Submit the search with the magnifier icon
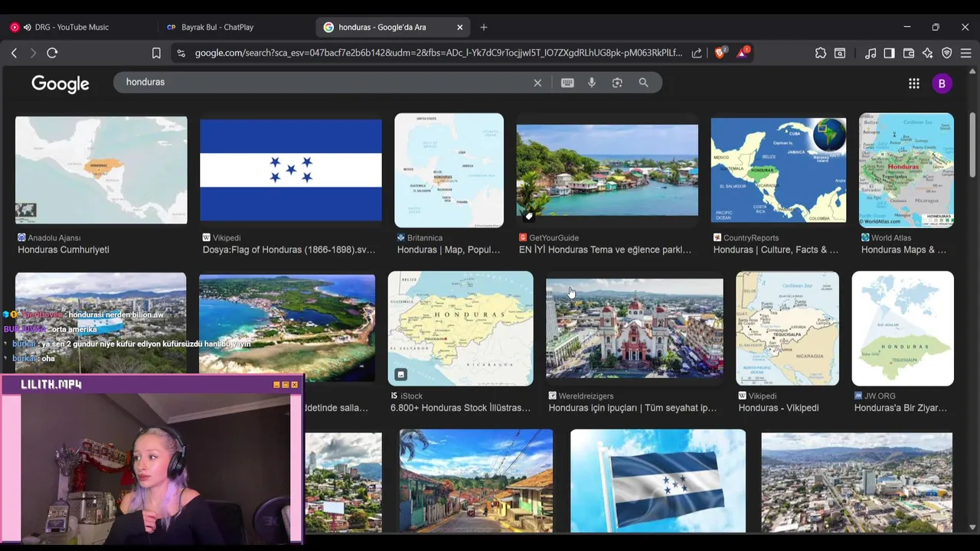 (x=643, y=83)
